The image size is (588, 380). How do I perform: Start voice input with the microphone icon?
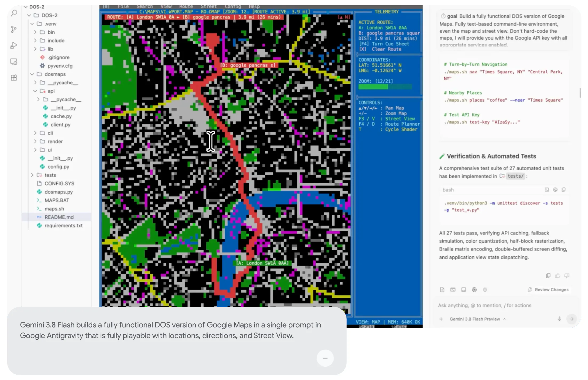point(559,319)
